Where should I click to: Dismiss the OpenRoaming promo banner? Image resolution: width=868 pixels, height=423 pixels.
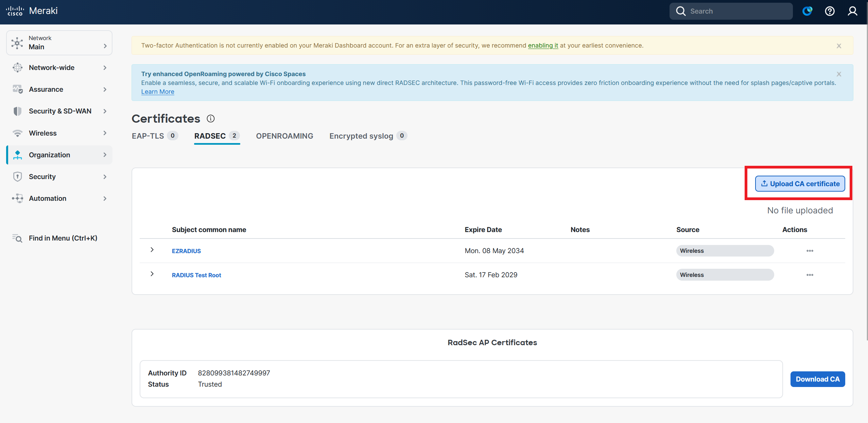tap(839, 74)
